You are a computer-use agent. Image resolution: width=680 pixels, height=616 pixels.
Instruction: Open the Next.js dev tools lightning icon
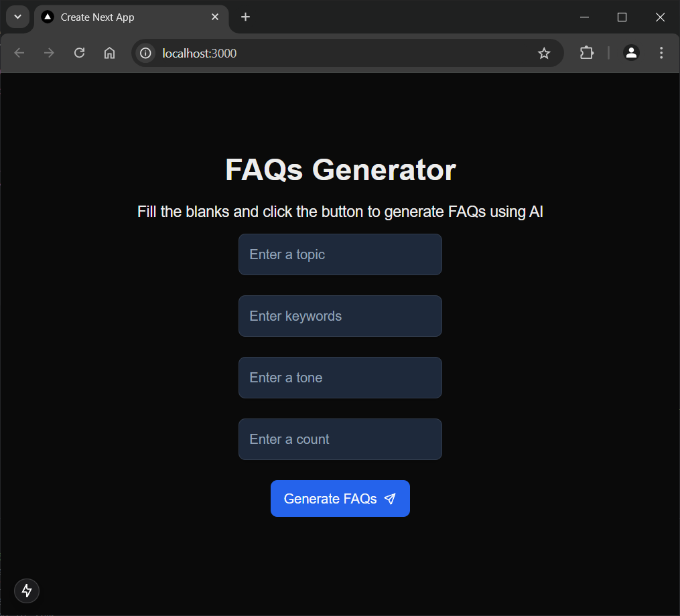tap(26, 591)
